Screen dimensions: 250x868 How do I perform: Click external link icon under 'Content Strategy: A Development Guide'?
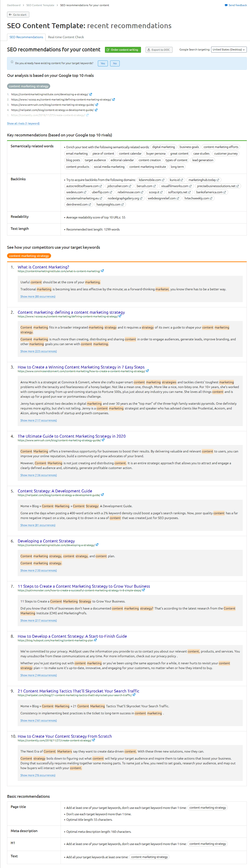click(x=102, y=495)
